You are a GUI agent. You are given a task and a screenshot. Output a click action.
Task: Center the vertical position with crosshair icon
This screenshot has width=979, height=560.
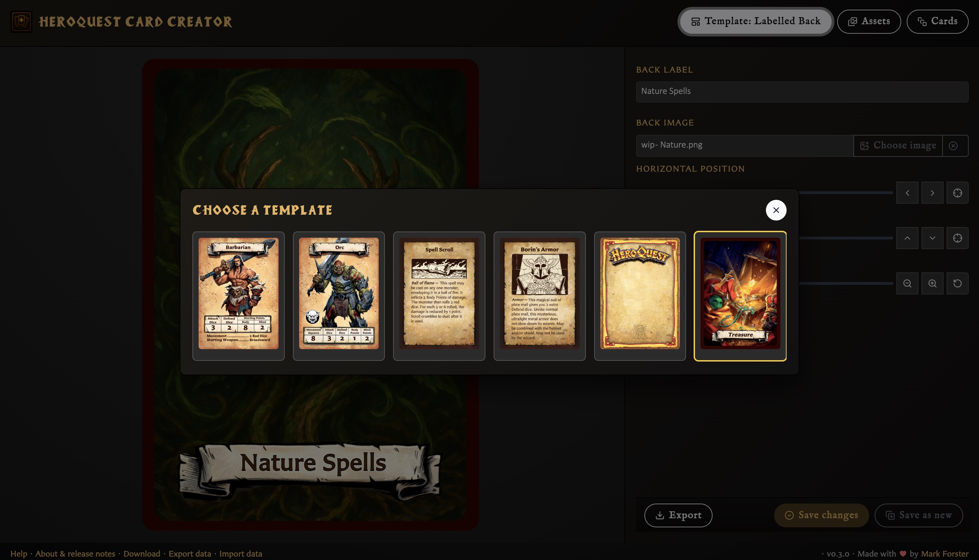(957, 238)
